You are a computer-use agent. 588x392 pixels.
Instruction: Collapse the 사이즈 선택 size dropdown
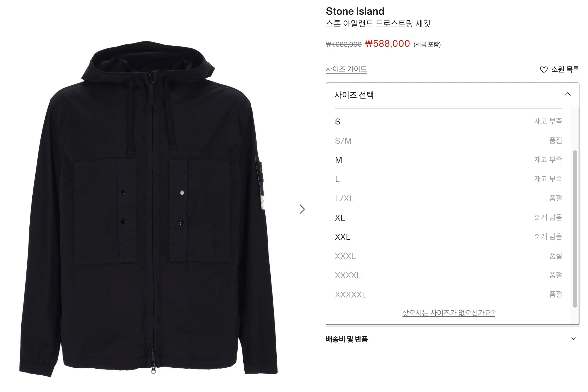[567, 94]
